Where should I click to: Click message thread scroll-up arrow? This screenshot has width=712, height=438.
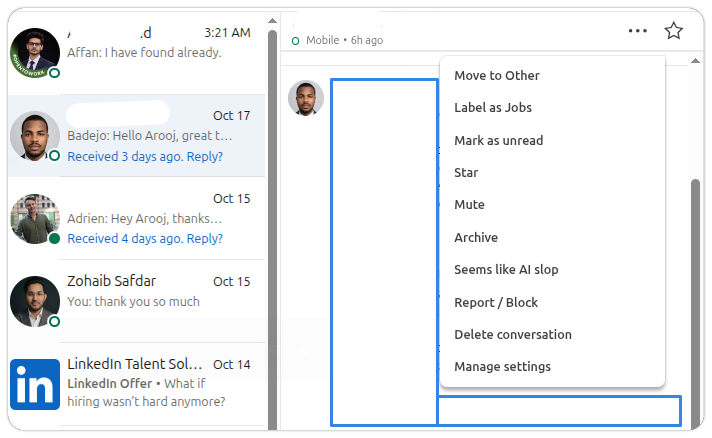(x=695, y=61)
